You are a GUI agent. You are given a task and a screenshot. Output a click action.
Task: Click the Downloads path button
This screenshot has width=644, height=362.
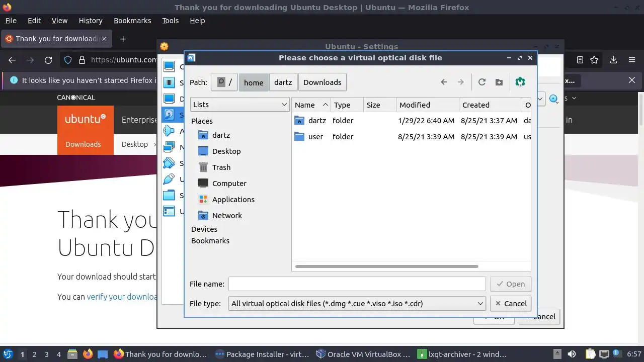[323, 82]
